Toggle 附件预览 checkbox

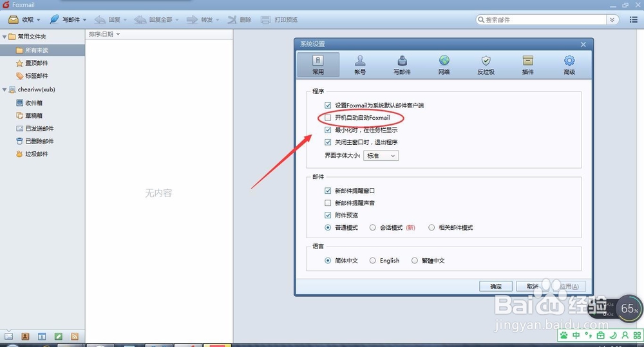(328, 215)
